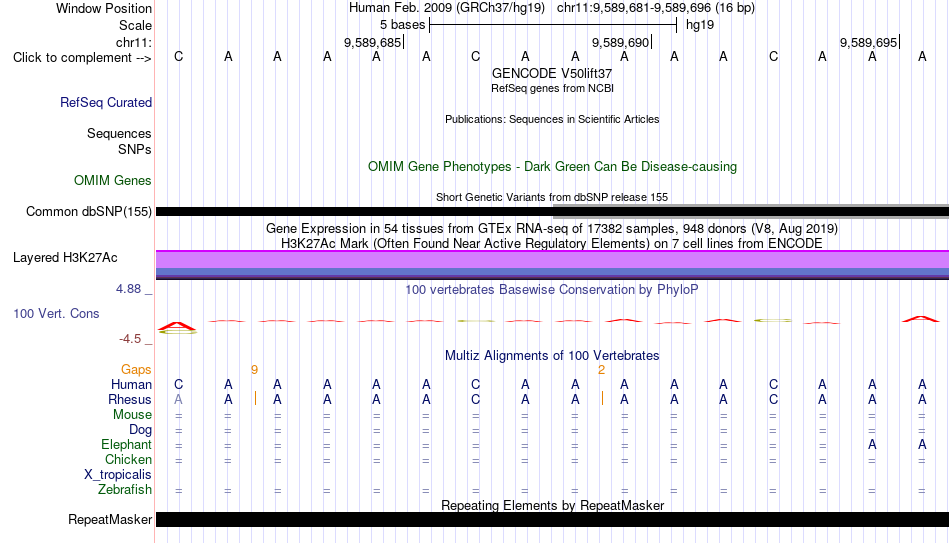The width and height of the screenshot is (950, 543).
Task: Click '100 vertebrates Basewise Conservation by PhyloP' title
Action: pos(552,290)
